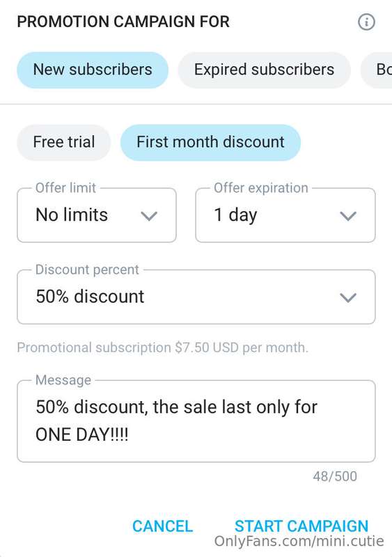Click START CAMPAIGN
The width and height of the screenshot is (392, 557).
tap(301, 526)
